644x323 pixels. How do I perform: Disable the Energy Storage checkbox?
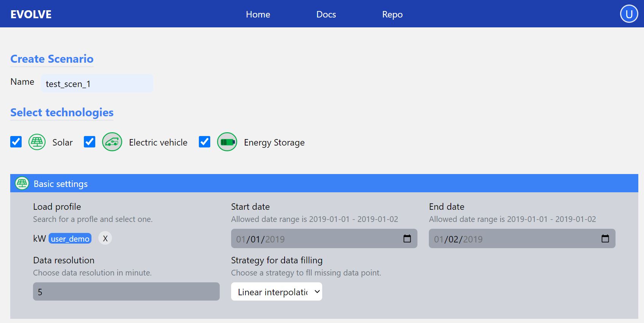pyautogui.click(x=205, y=142)
